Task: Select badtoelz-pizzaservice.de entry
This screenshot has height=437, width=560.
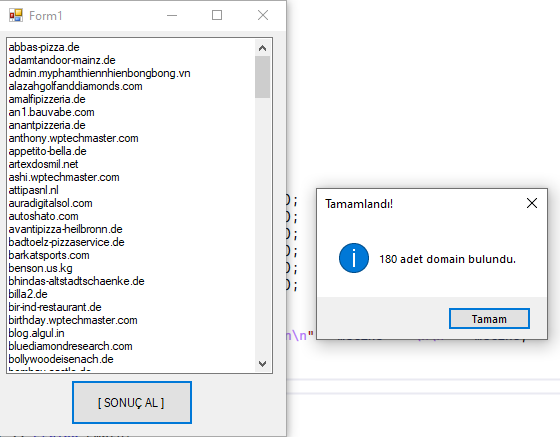Action: click(66, 242)
